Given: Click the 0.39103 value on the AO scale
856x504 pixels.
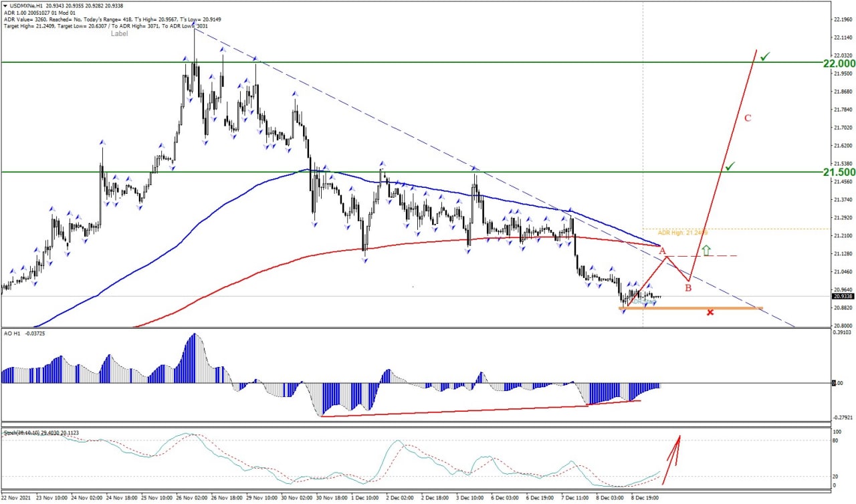Looking at the screenshot, I should pyautogui.click(x=843, y=334).
